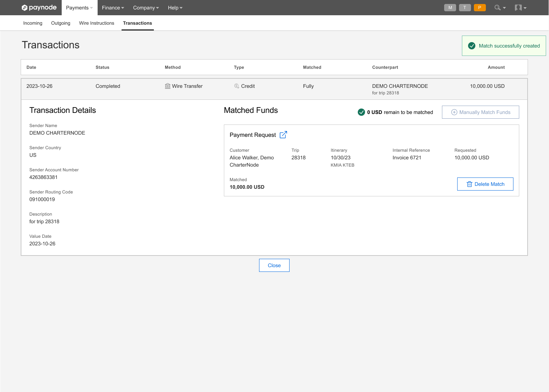This screenshot has width=549, height=392.
Task: Expand the Help dropdown menu
Action: click(x=175, y=8)
